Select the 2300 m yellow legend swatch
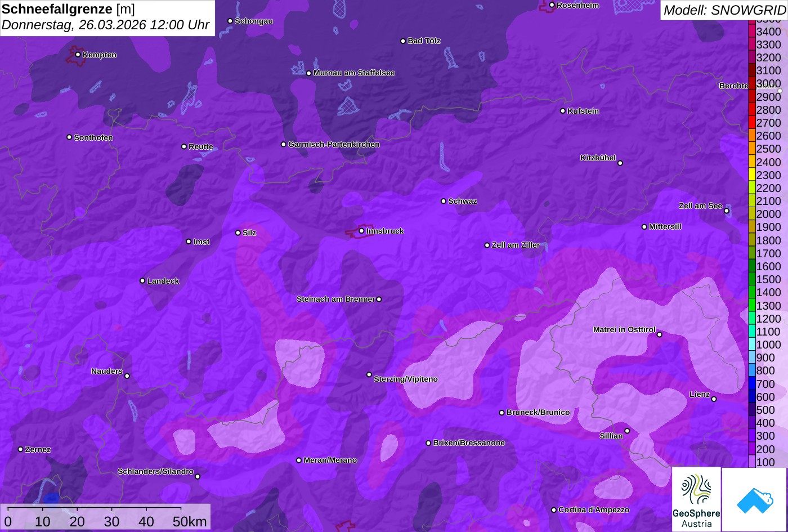788x532 pixels. pos(752,175)
